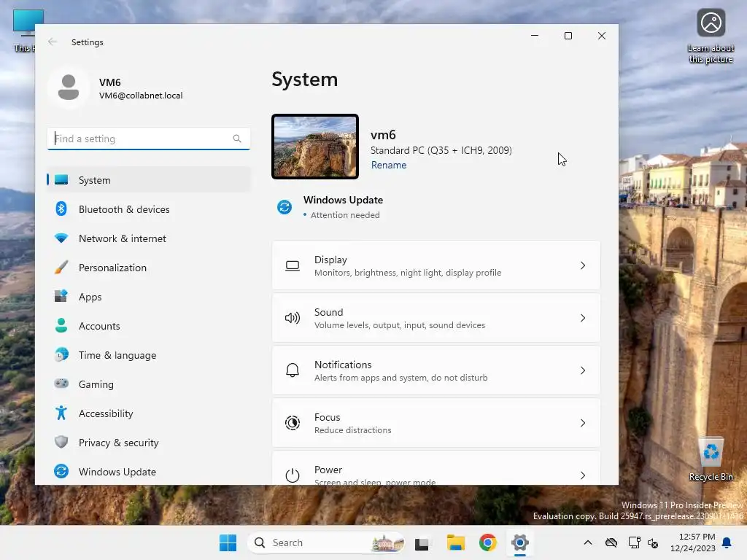Viewport: 747px width, 560px height.
Task: Click the network tray icon
Action: [635, 542]
